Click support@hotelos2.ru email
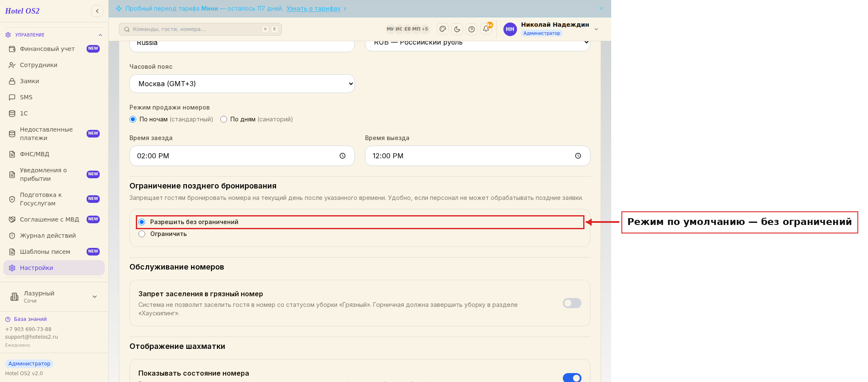Image resolution: width=868 pixels, height=382 pixels. tap(31, 337)
